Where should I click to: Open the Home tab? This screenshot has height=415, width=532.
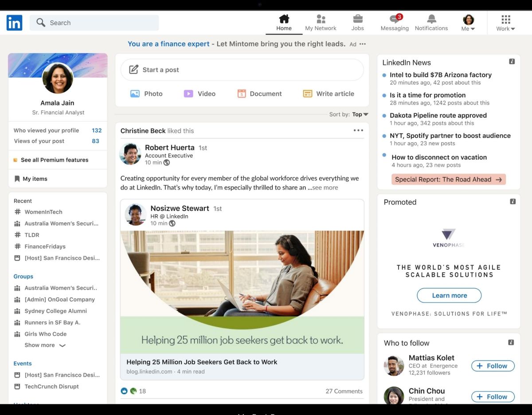[x=284, y=23]
